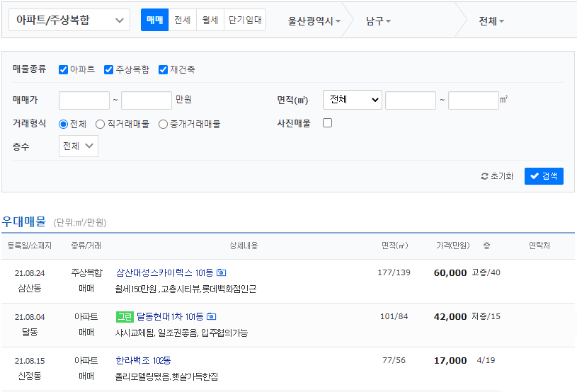577x392 pixels.
Task: Click floor value 4/19
Action: 486,360
